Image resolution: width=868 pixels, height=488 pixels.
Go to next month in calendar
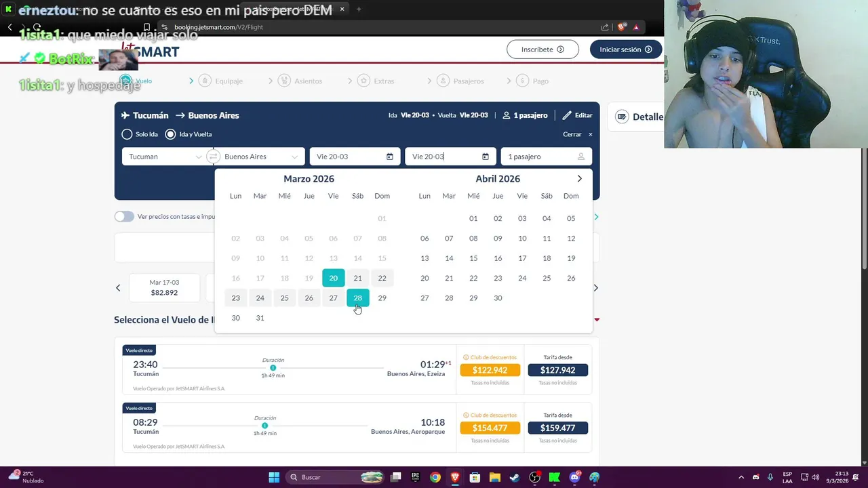click(579, 179)
